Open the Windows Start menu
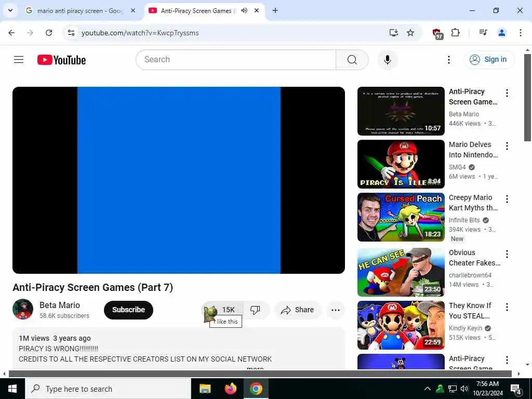Screen dimensions: 532x399 pos(12,389)
